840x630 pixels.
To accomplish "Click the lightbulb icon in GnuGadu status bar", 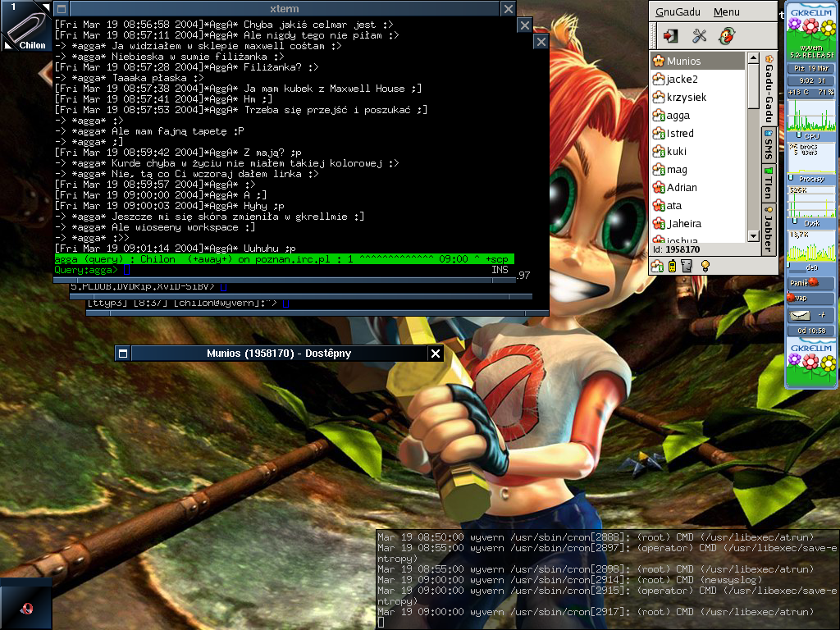I will coord(704,266).
